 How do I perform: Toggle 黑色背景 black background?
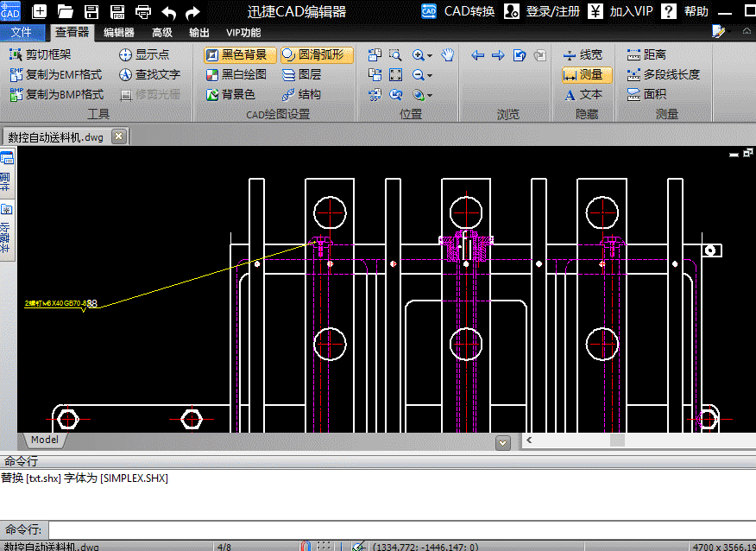(x=240, y=54)
